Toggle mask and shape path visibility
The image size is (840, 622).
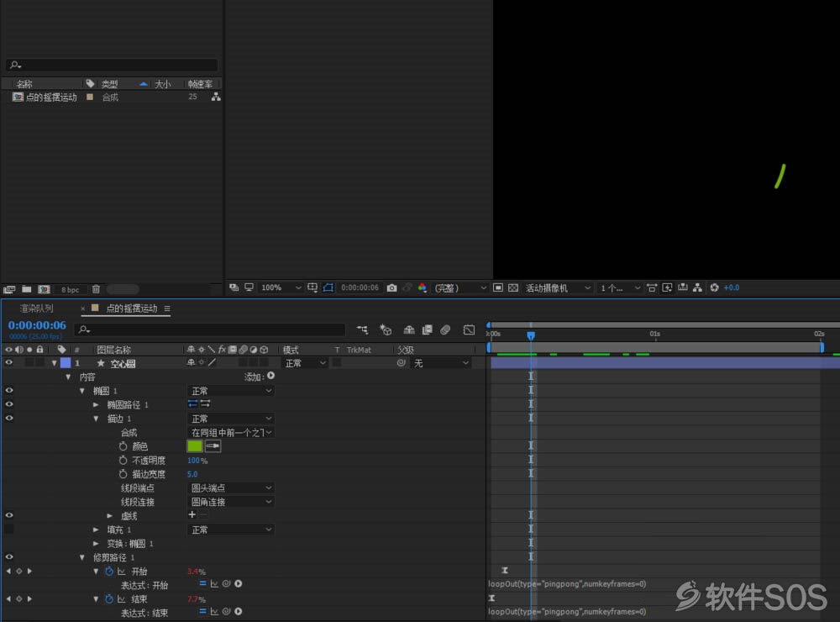click(x=328, y=288)
